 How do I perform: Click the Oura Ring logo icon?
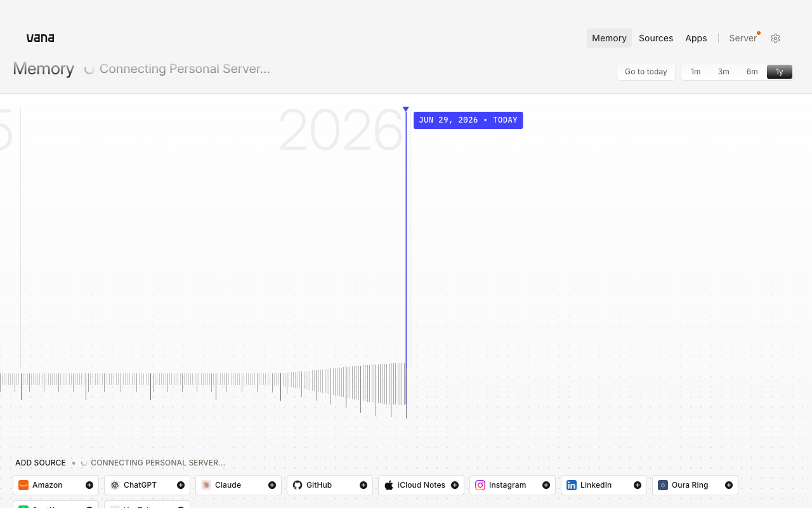coord(663,485)
